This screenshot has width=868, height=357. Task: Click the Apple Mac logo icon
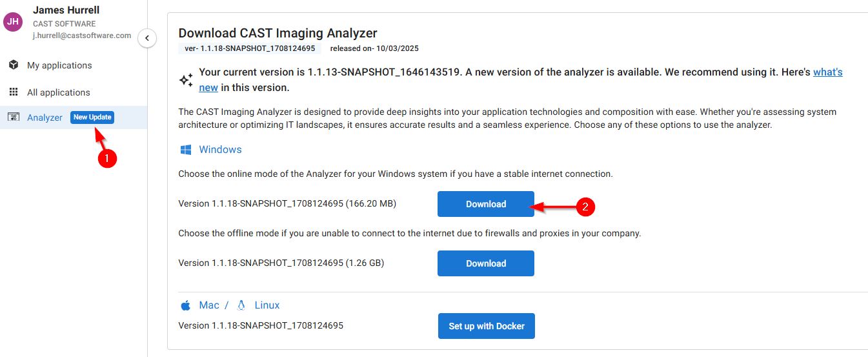[x=186, y=305]
